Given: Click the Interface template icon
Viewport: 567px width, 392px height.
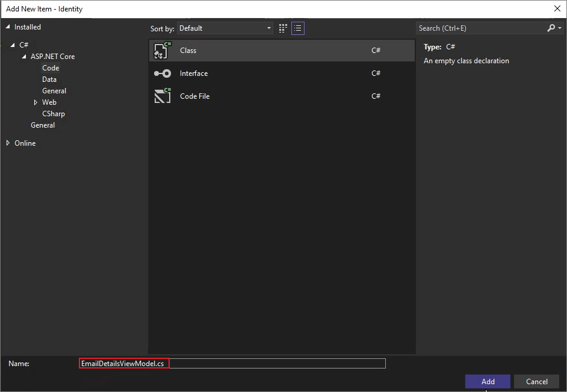Looking at the screenshot, I should point(163,73).
